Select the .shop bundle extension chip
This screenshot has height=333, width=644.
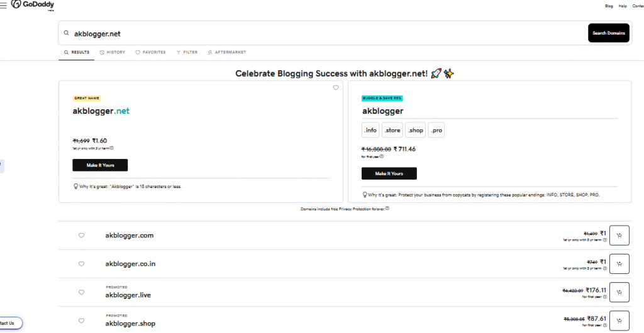(415, 130)
